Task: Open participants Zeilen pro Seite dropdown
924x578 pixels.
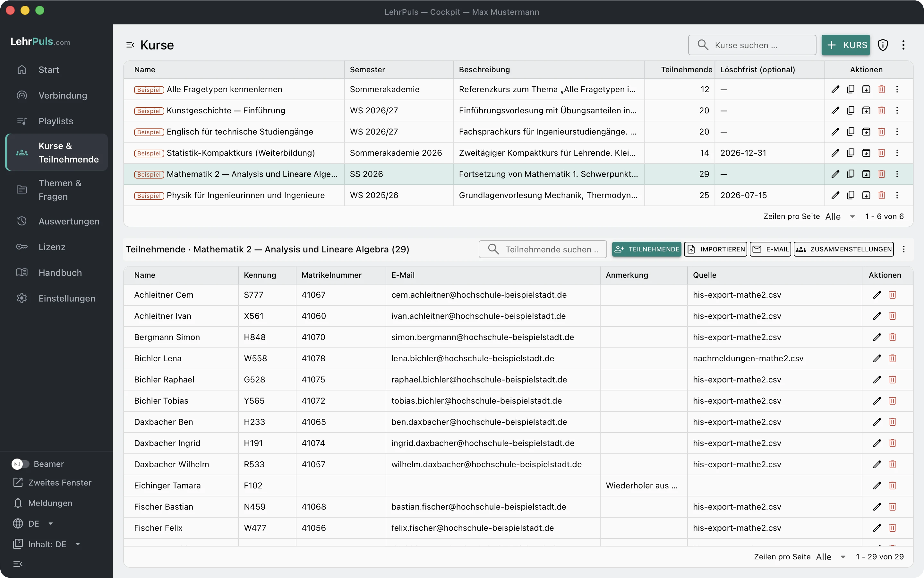Action: point(831,557)
